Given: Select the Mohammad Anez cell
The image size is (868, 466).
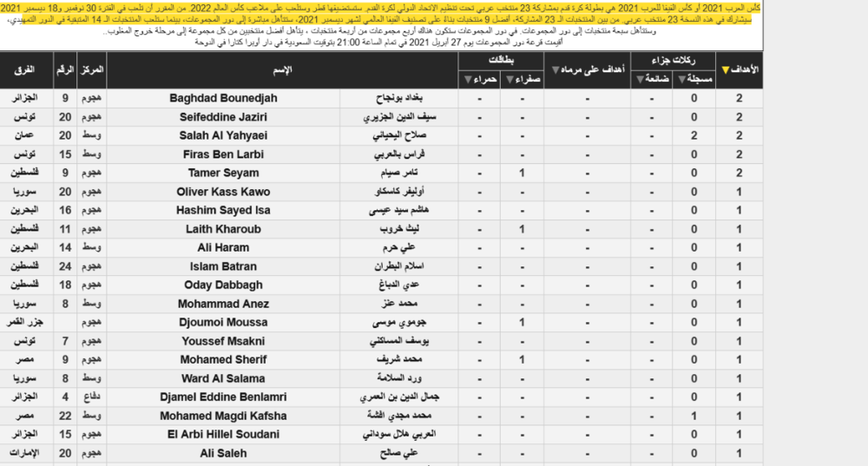Looking at the screenshot, I should [x=223, y=304].
